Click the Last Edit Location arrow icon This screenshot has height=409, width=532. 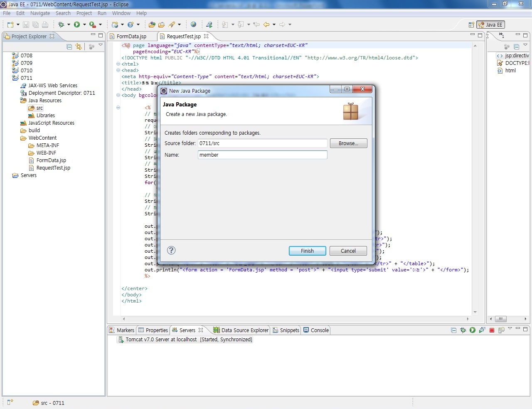tap(256, 25)
